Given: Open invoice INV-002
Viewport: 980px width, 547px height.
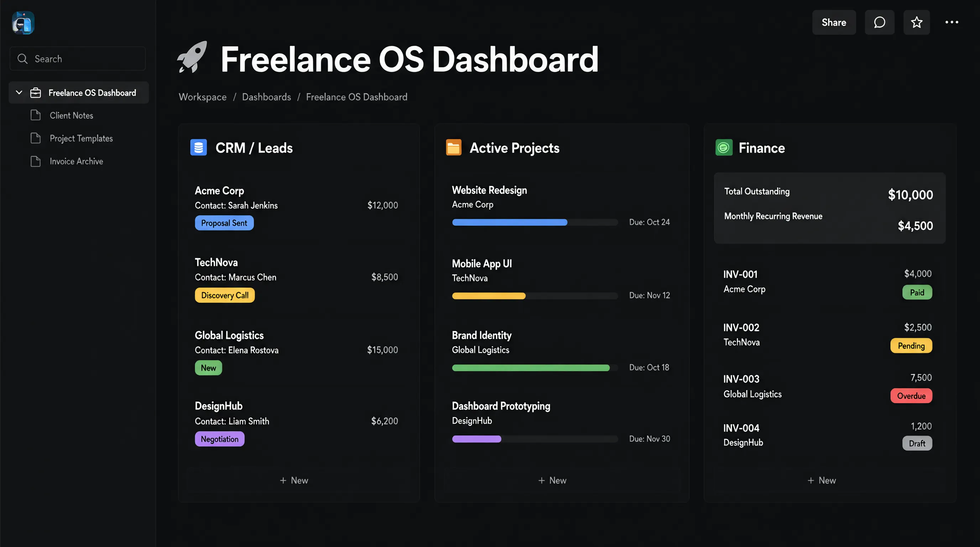Looking at the screenshot, I should [741, 328].
